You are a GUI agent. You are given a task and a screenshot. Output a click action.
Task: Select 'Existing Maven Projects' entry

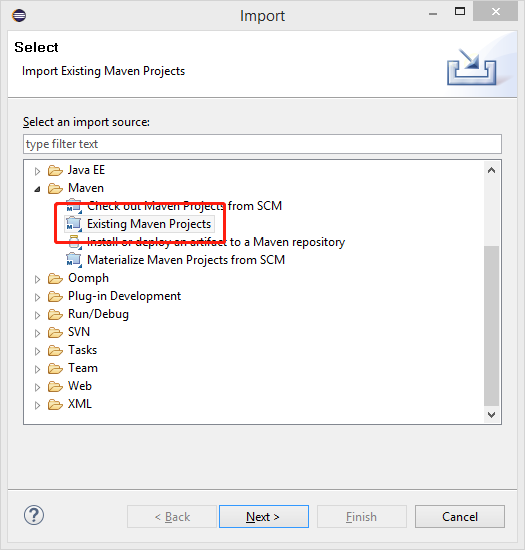pos(149,224)
